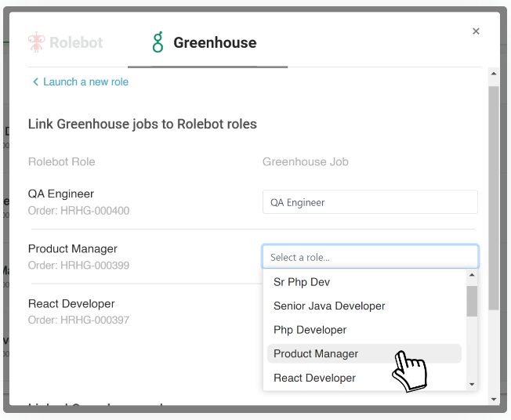The width and height of the screenshot is (511, 420).
Task: Click the dropdown list scrollbar thumb
Action: 472,301
